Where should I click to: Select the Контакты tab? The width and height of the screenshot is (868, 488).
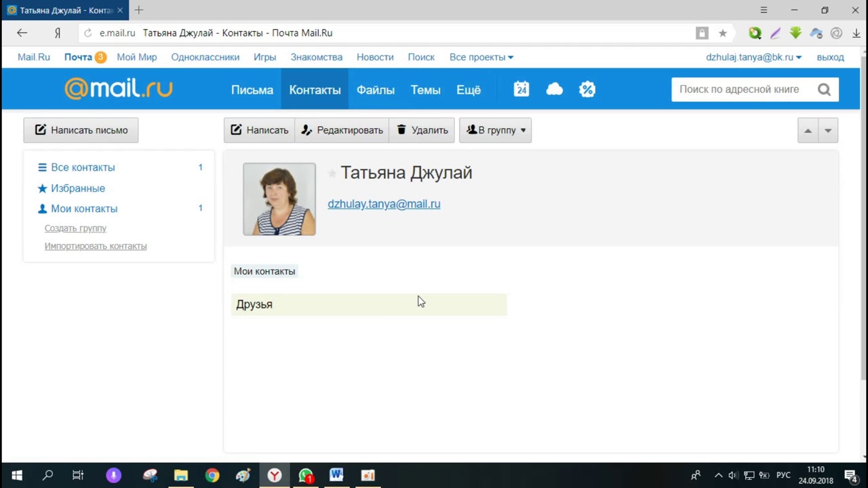[315, 89]
